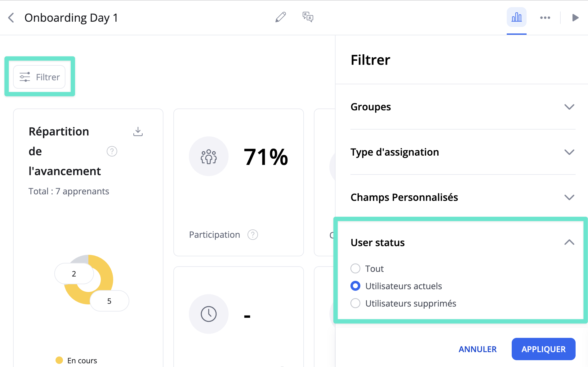
Task: Go back using the left arrow
Action: tap(11, 18)
